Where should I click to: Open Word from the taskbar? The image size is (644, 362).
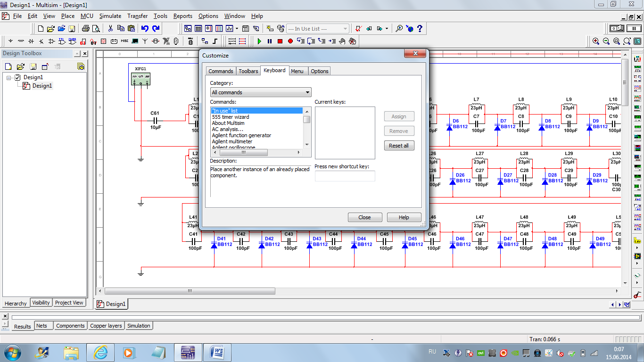point(218,353)
